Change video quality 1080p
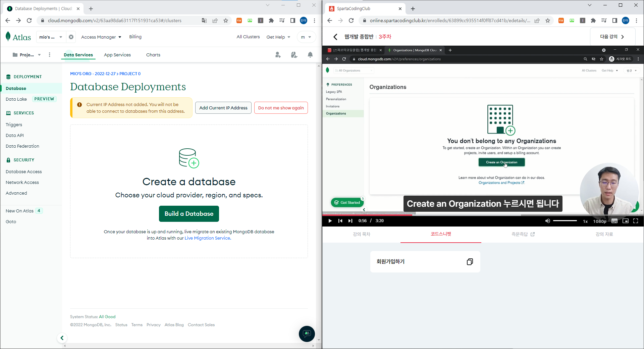644x349 pixels. (600, 221)
